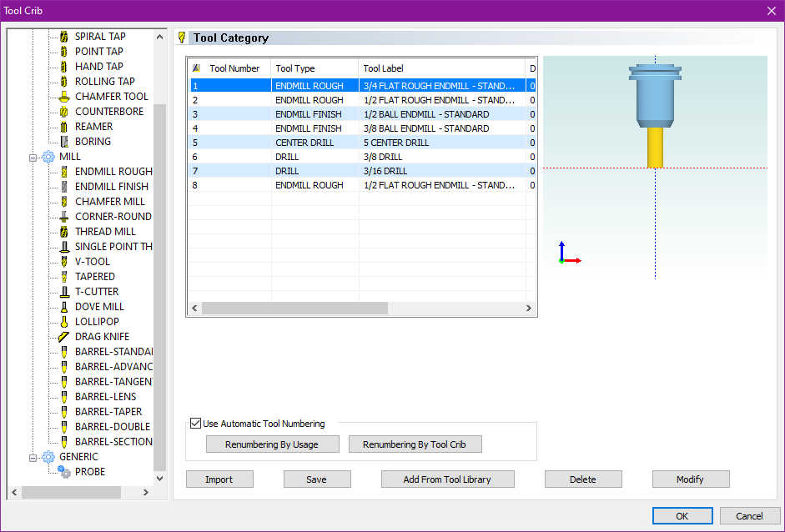Click Renumbering By Usage button
This screenshot has width=785, height=532.
click(272, 444)
